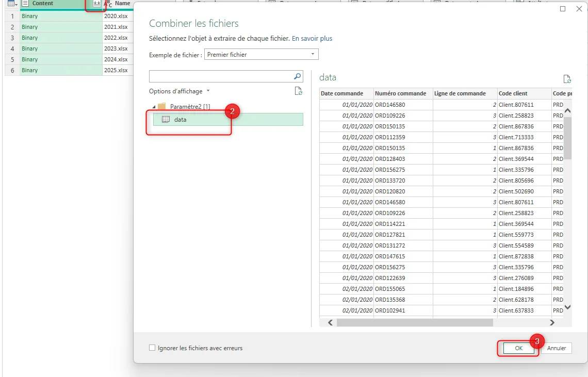Click the Annuler button

(557, 348)
